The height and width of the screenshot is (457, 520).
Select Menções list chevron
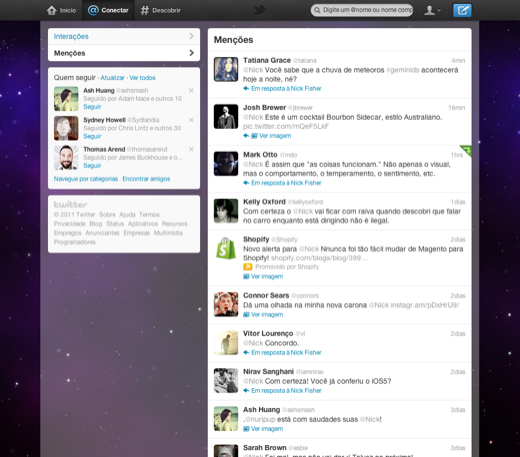pos(191,53)
